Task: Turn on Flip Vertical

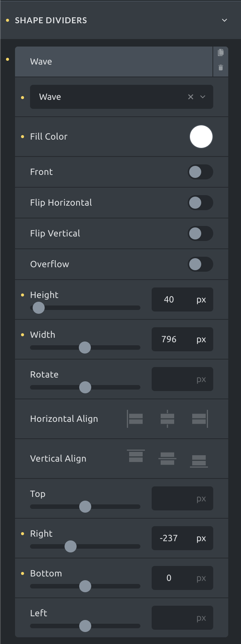Action: 200,233
